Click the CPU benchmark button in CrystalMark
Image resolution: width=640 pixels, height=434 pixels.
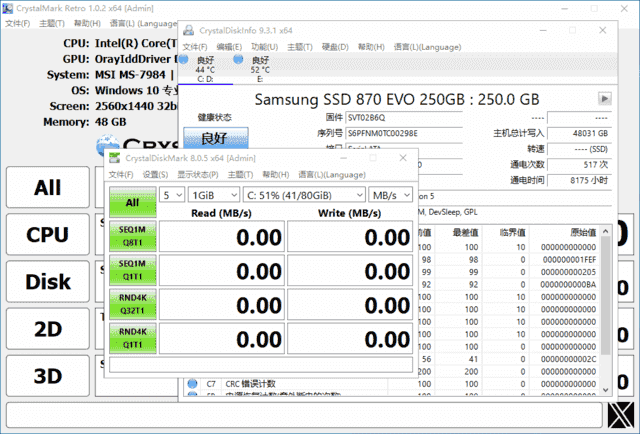click(47, 235)
